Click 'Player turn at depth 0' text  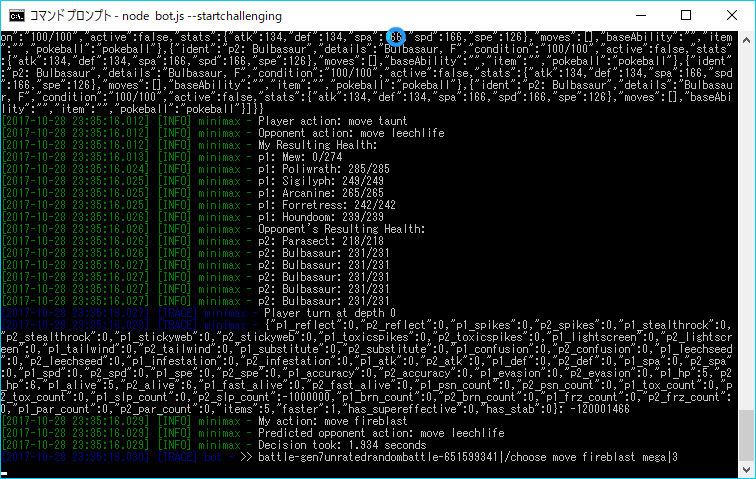click(330, 313)
